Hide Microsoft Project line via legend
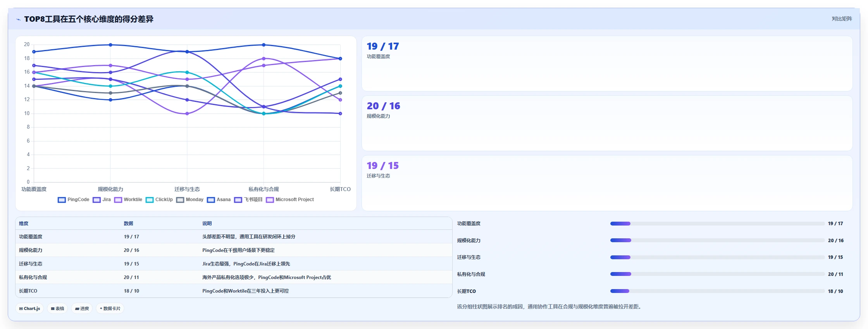Viewport: 868px width, 329px height. (290, 200)
